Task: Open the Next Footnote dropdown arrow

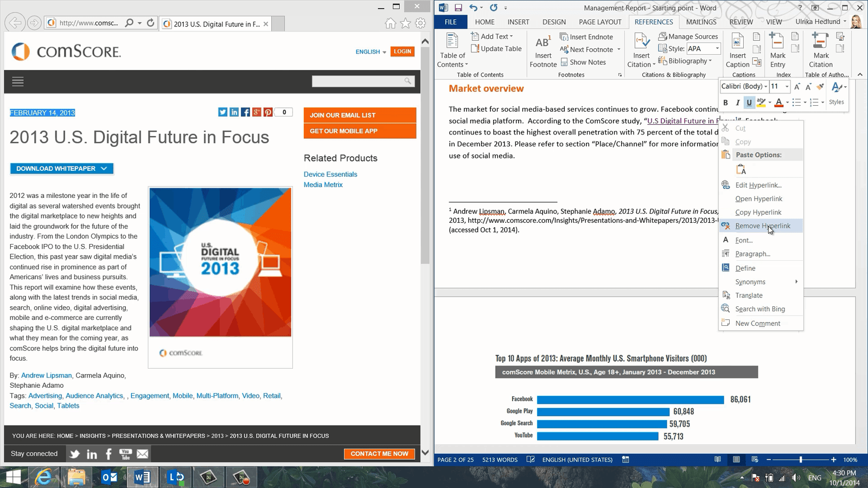Action: point(618,49)
